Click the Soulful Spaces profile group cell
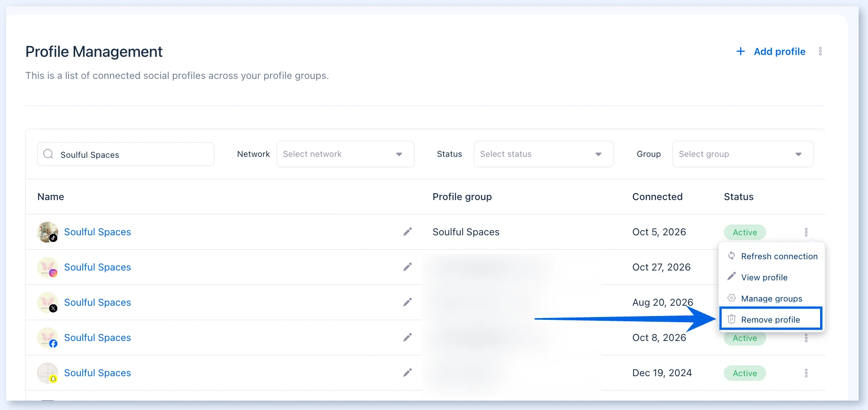The width and height of the screenshot is (868, 410). 466,232
